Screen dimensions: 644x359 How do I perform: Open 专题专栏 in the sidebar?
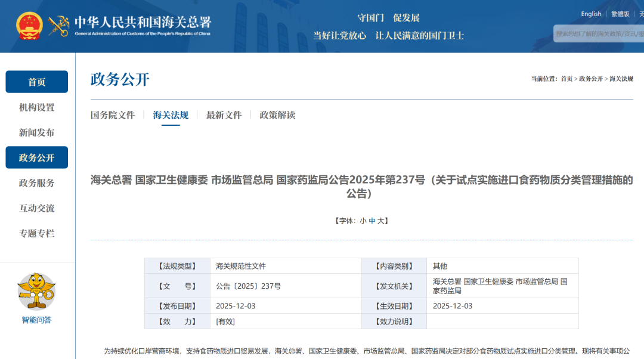click(x=36, y=233)
